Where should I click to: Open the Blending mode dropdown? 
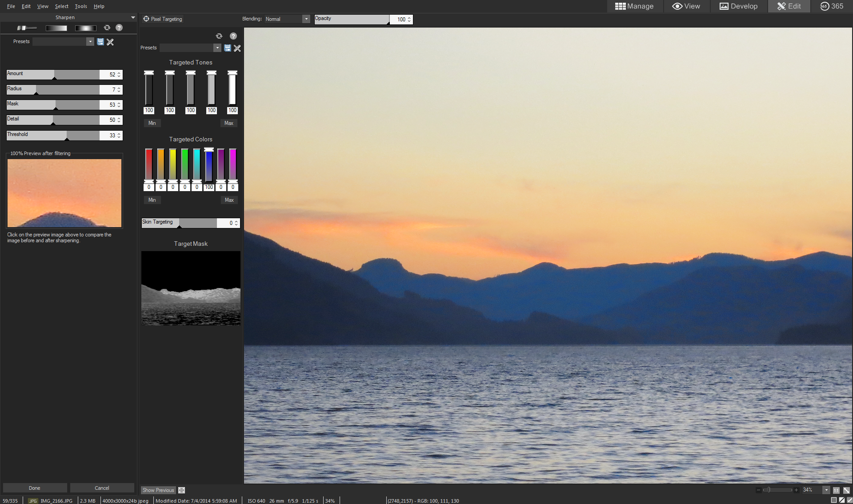point(306,19)
